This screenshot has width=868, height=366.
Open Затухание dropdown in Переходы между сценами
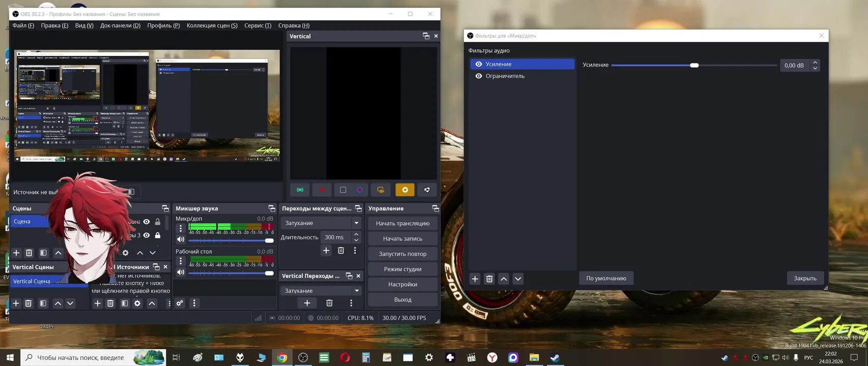(x=321, y=223)
